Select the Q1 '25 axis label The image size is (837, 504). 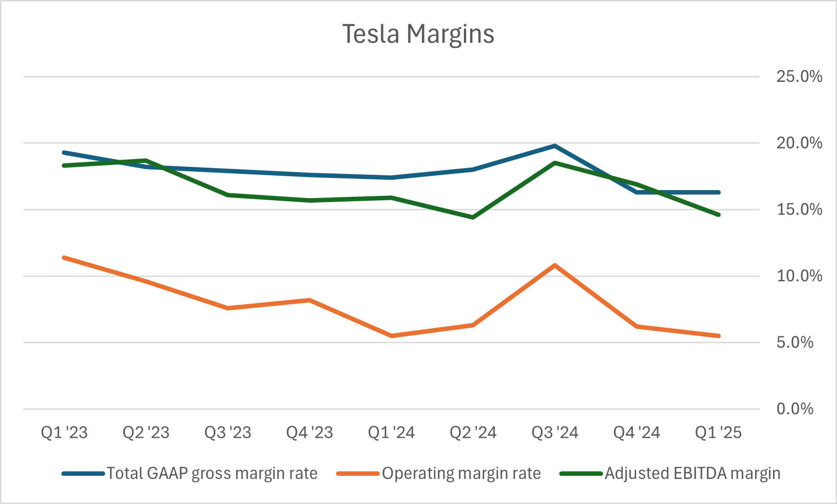[x=718, y=432]
